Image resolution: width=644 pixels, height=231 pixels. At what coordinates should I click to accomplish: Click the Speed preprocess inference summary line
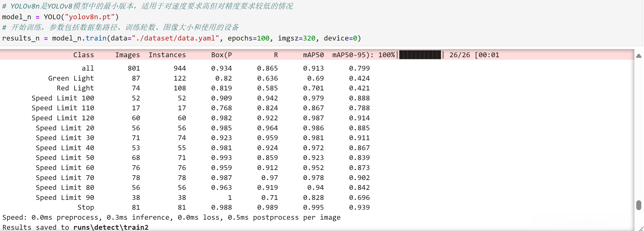click(x=171, y=217)
